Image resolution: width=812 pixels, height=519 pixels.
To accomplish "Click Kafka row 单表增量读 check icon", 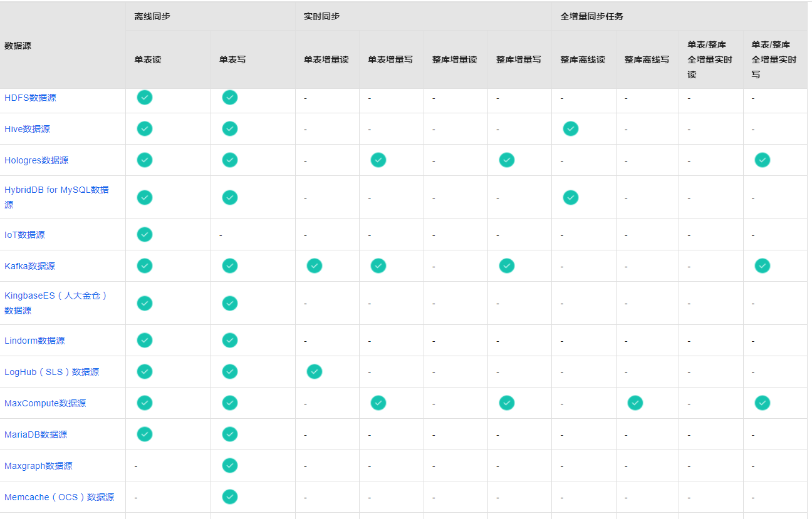I will 315,265.
